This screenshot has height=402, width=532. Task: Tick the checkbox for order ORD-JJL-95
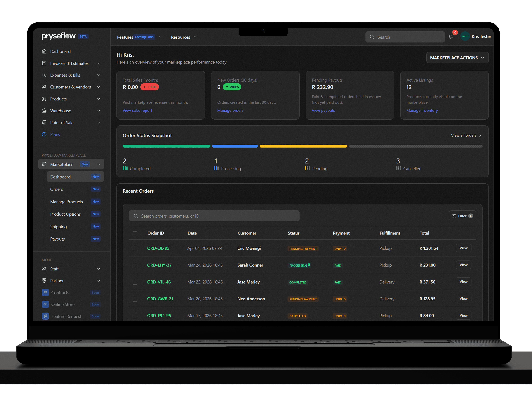135,248
